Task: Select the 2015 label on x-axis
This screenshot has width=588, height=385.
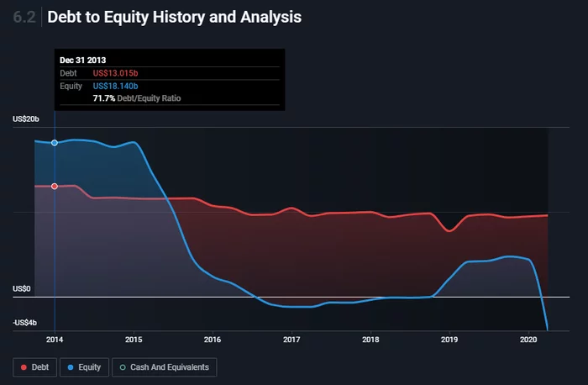Action: click(134, 340)
